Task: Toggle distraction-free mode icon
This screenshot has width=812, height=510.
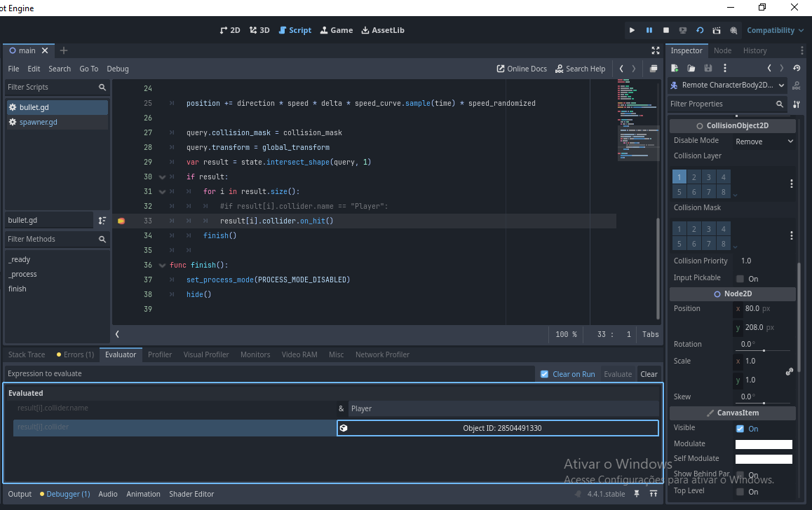Action: pos(656,50)
